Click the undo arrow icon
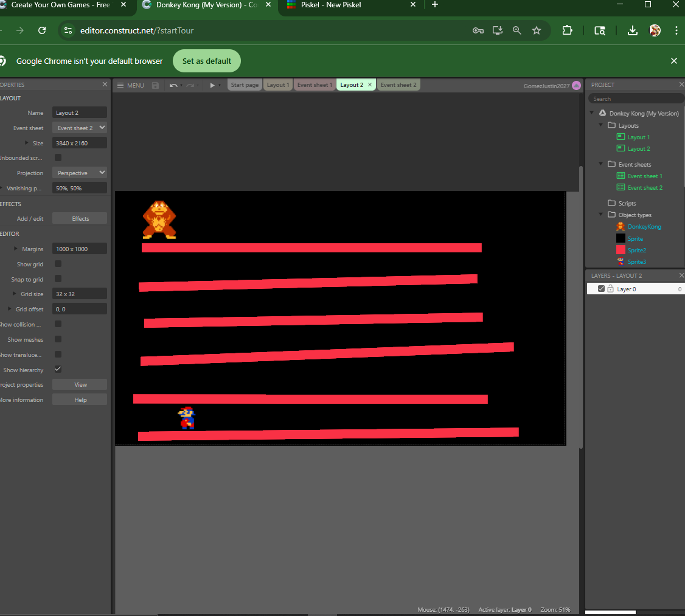685x616 pixels. pyautogui.click(x=173, y=85)
